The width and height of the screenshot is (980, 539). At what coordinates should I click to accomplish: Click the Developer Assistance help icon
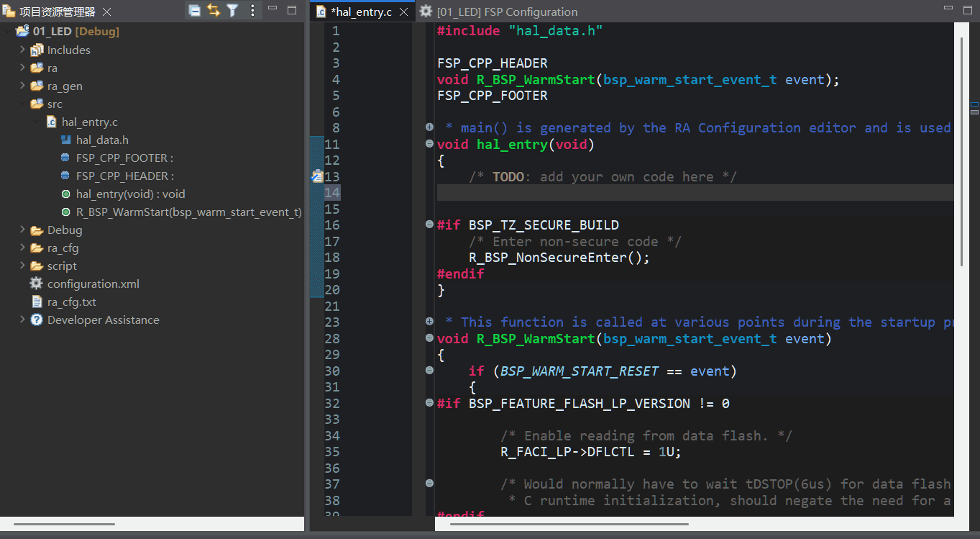36,320
